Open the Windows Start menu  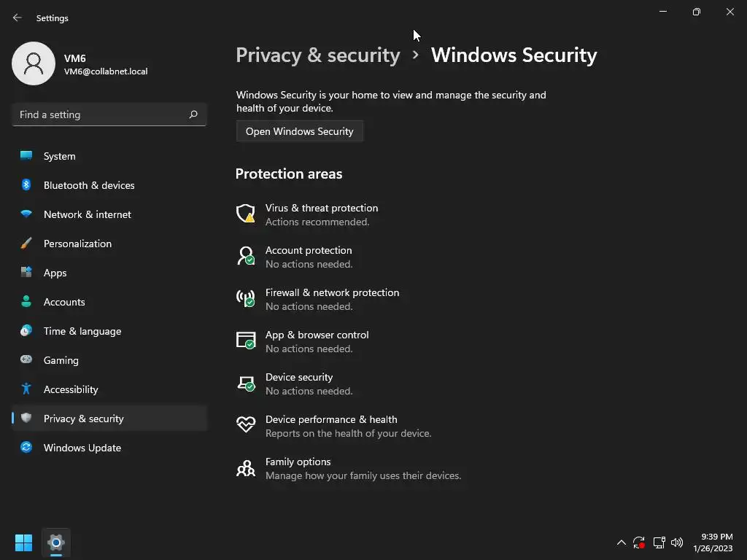(24, 542)
